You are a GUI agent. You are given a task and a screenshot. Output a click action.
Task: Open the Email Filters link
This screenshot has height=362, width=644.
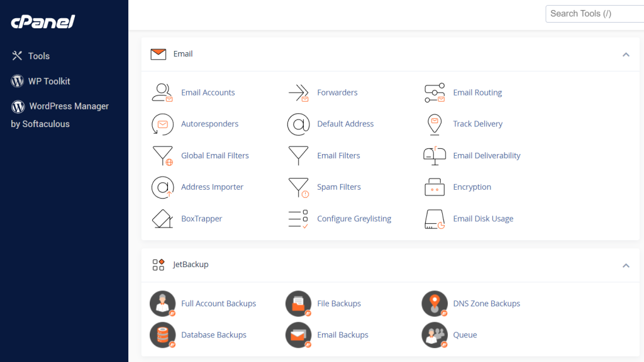pos(338,156)
